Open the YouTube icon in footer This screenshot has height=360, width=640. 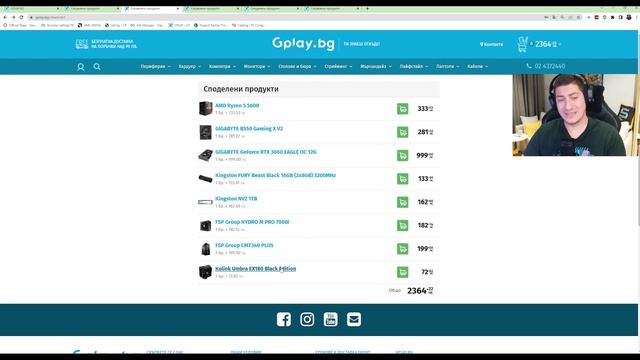tap(330, 319)
